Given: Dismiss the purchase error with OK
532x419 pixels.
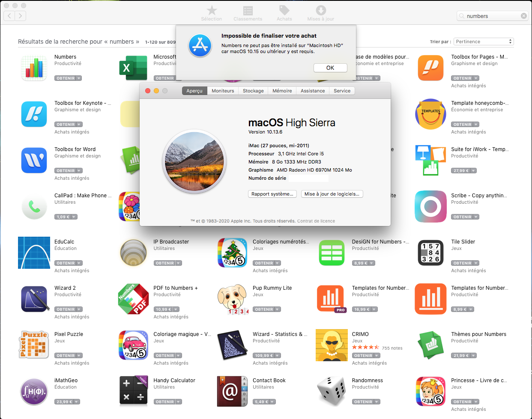Looking at the screenshot, I should pos(330,68).
